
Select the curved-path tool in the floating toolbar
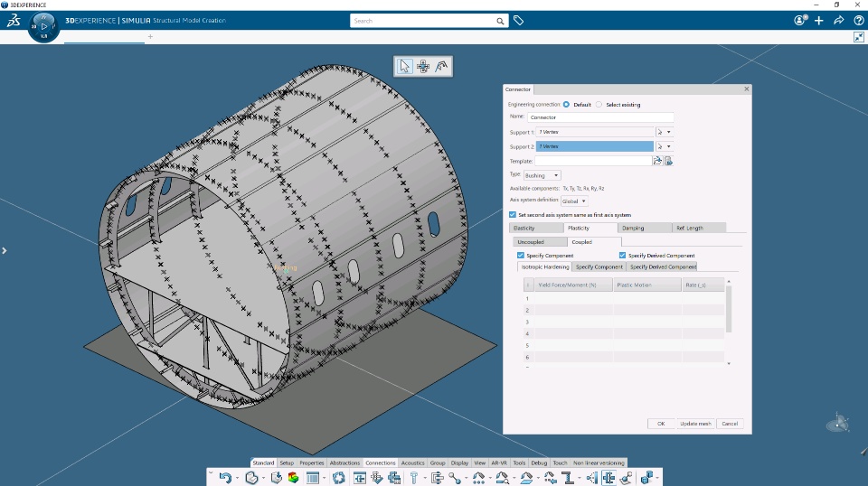(x=441, y=66)
